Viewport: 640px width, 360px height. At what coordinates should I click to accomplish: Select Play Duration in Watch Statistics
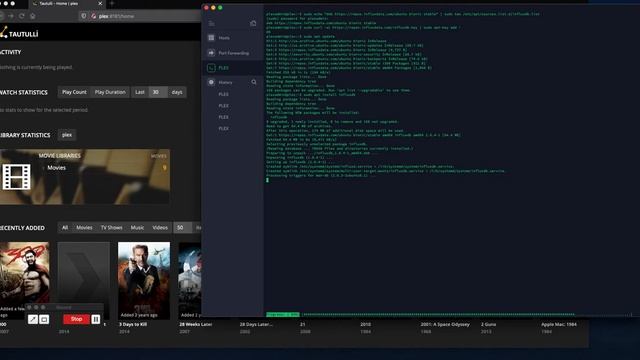[110, 92]
